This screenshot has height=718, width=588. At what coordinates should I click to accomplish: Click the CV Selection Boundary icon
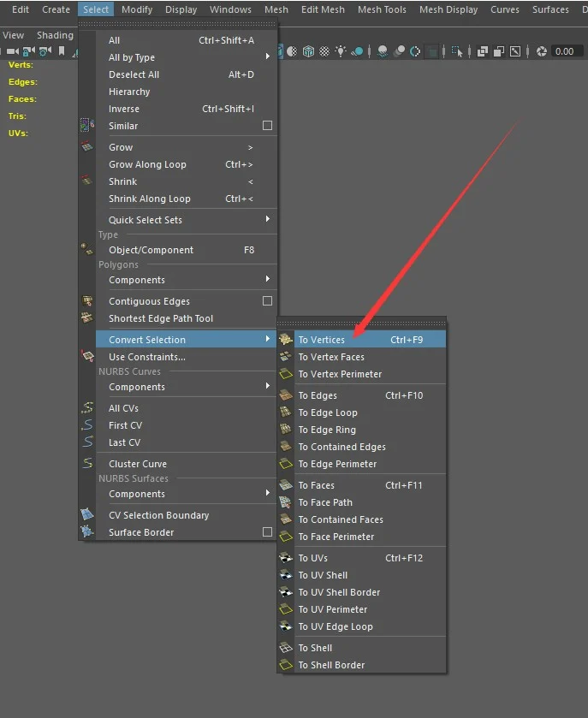point(87,514)
